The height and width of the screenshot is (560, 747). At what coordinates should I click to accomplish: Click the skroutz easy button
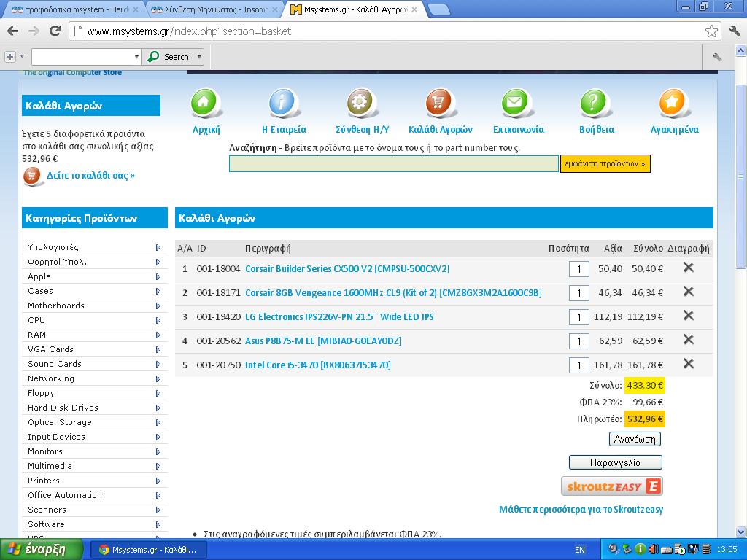[x=612, y=486]
